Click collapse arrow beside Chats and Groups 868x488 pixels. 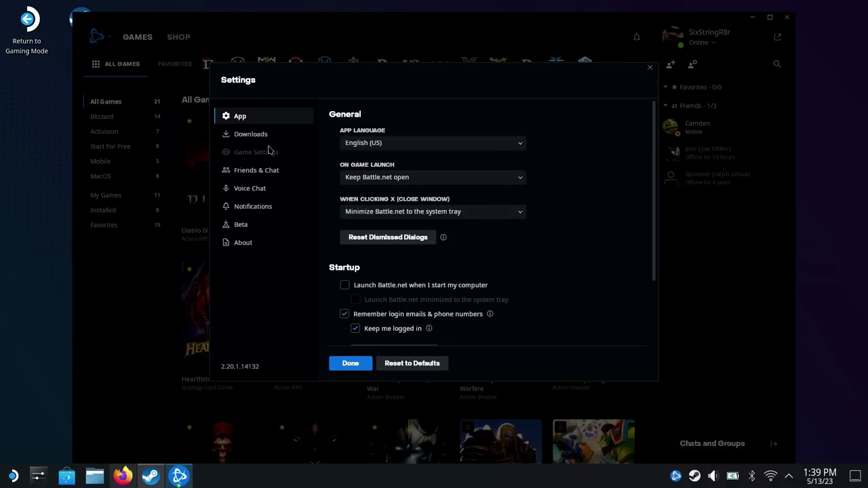774,443
